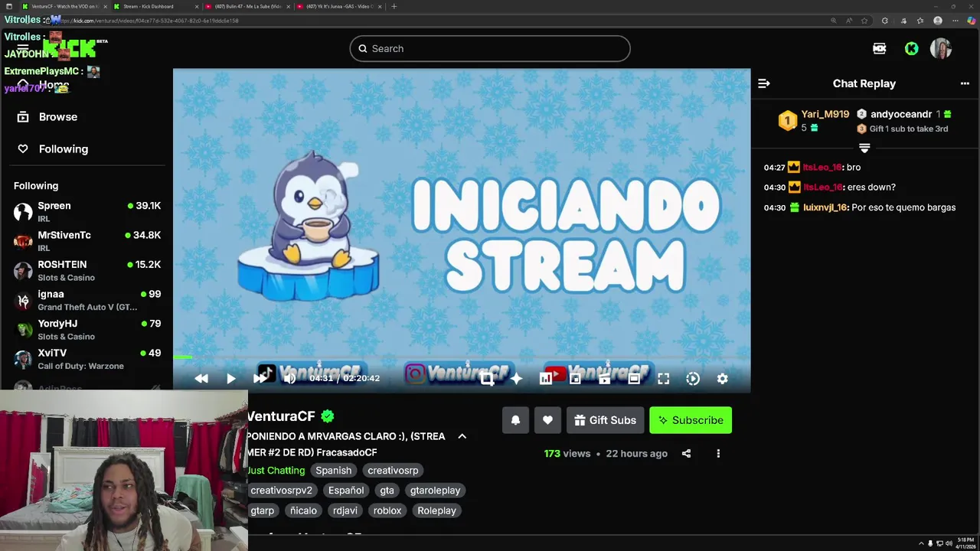Click the gta tag

point(387,491)
